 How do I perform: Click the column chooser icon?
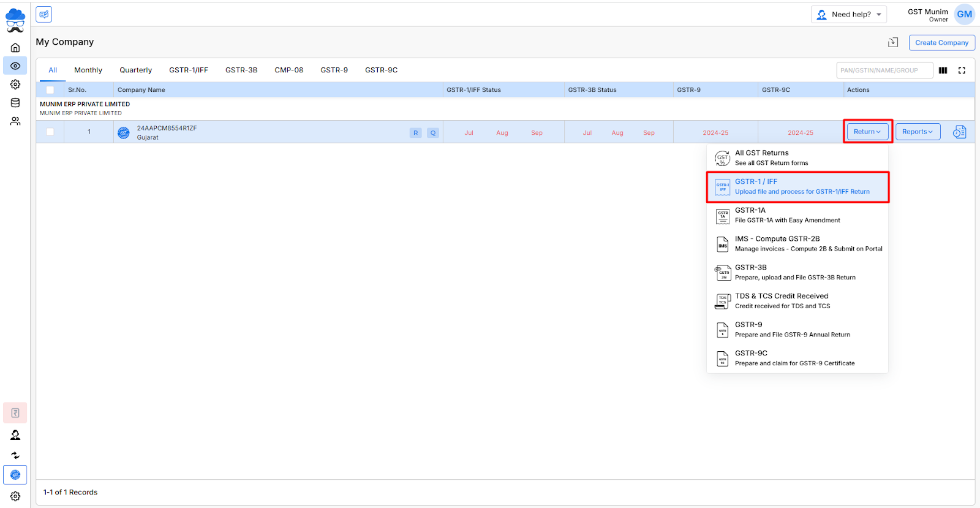[943, 70]
